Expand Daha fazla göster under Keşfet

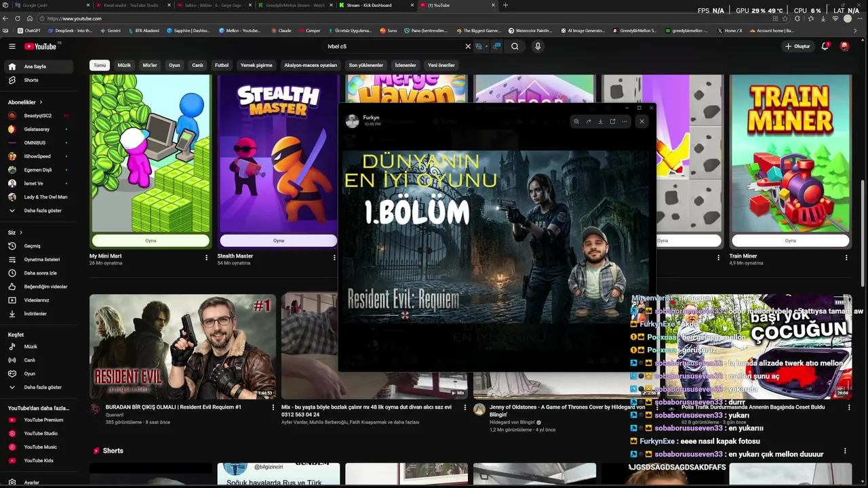coord(39,387)
